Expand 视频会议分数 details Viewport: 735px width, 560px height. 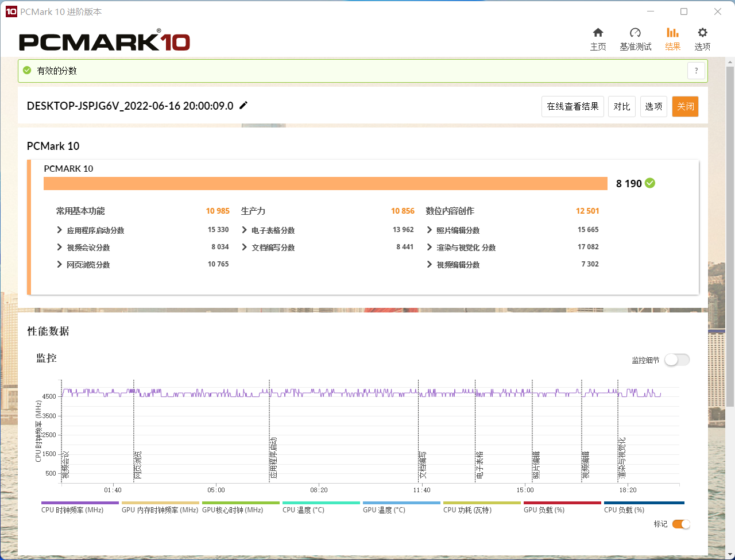(x=59, y=247)
